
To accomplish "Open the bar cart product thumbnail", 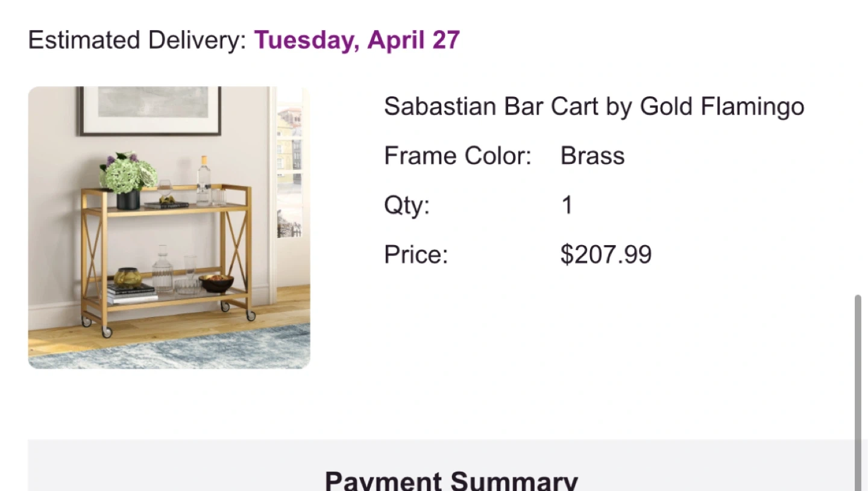I will (169, 227).
